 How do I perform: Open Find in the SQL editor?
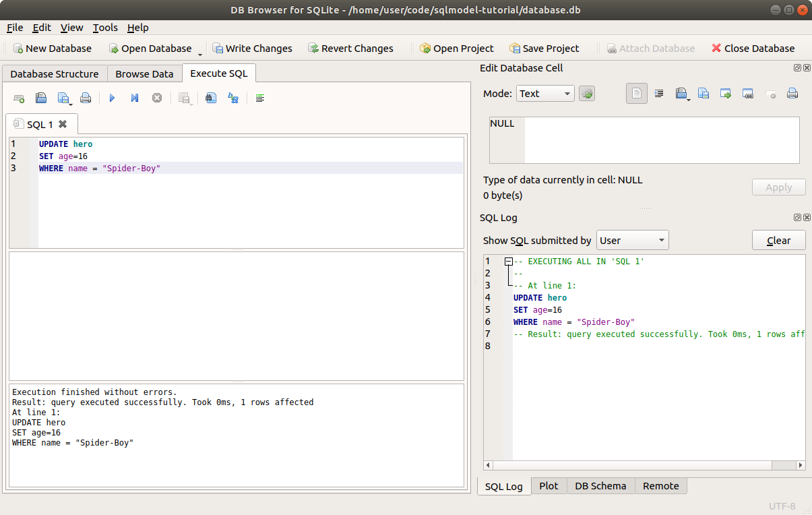tap(211, 98)
